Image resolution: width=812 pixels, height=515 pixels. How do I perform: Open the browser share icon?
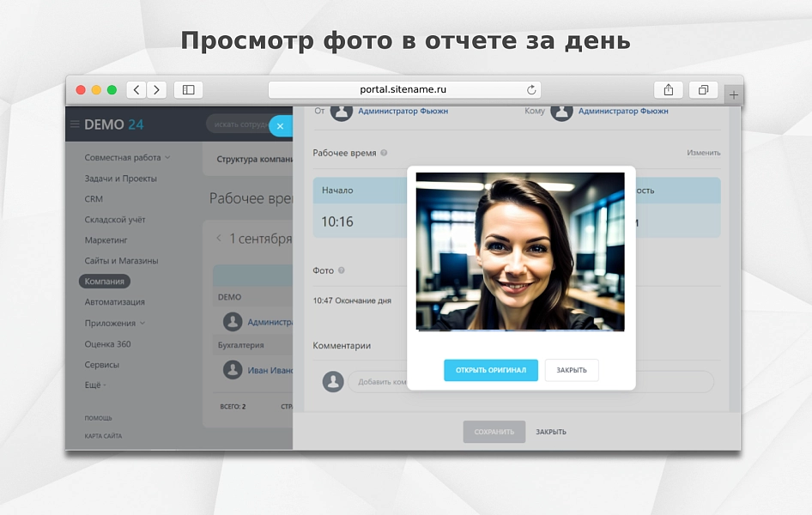pyautogui.click(x=669, y=90)
